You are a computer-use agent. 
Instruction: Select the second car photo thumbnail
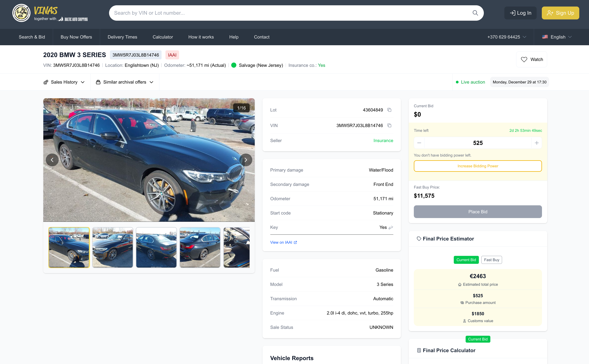point(112,248)
